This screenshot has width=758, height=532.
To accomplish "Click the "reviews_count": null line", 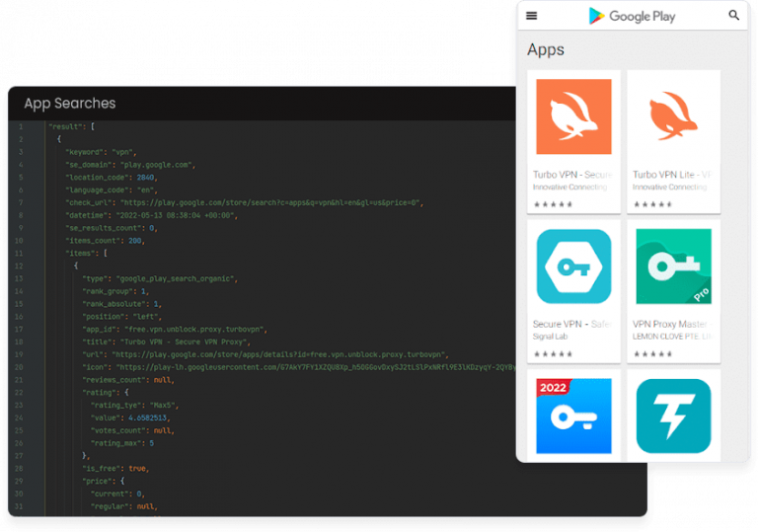I will 128,380.
